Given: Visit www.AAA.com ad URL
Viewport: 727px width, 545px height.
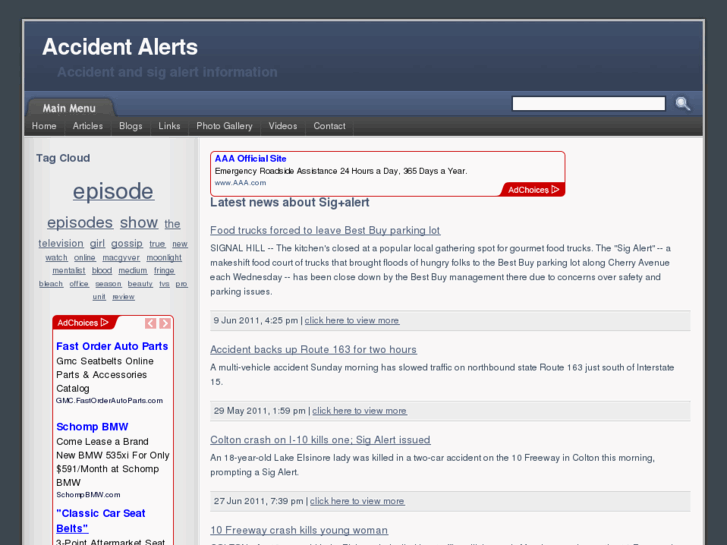Looking at the screenshot, I should pos(240,183).
